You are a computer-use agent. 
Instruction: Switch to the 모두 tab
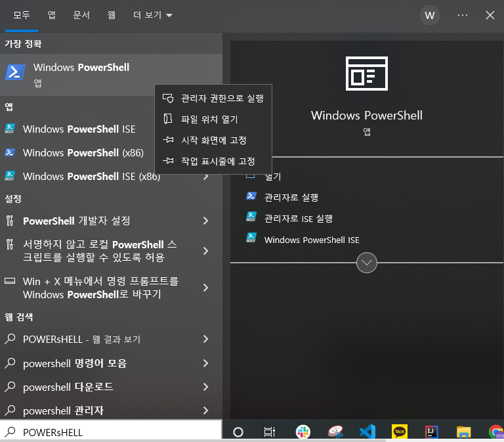(22, 15)
